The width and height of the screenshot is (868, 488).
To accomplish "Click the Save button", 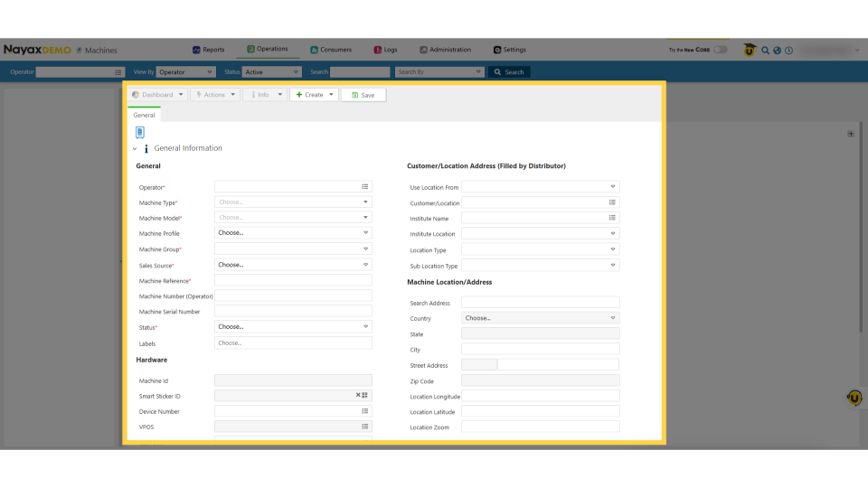I will click(x=363, y=95).
